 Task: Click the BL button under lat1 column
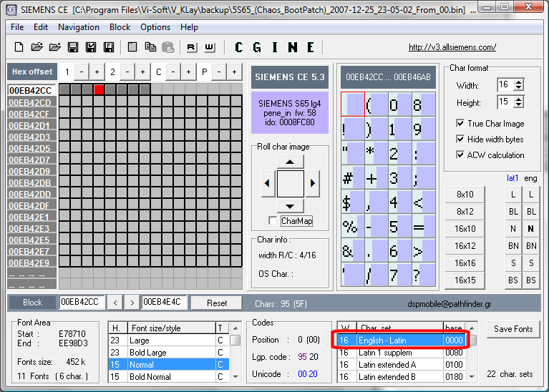pos(513,212)
